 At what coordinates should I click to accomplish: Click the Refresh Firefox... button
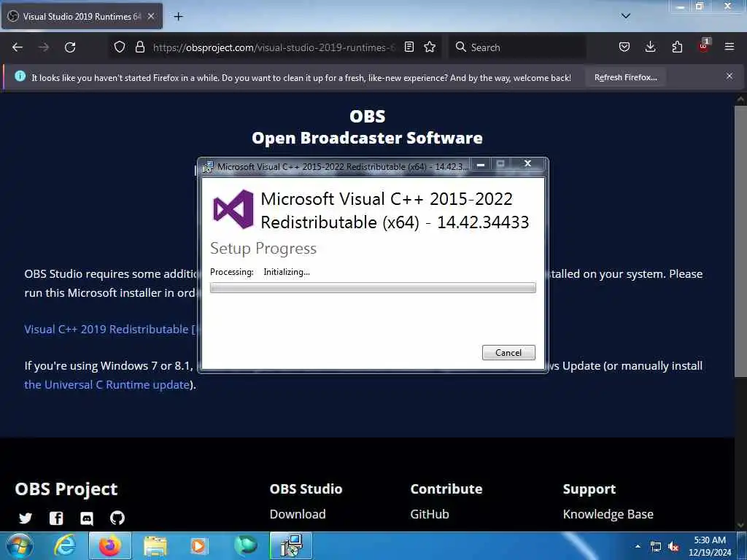(625, 77)
